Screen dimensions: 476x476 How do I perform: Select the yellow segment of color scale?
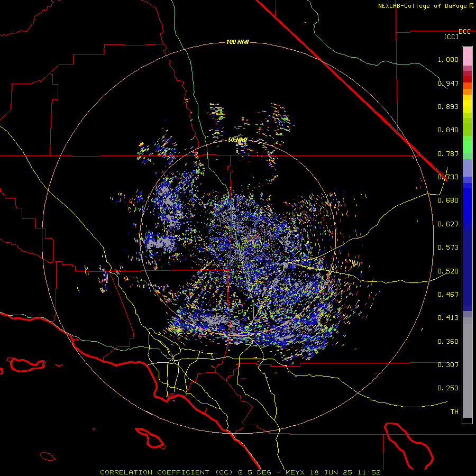click(x=467, y=104)
